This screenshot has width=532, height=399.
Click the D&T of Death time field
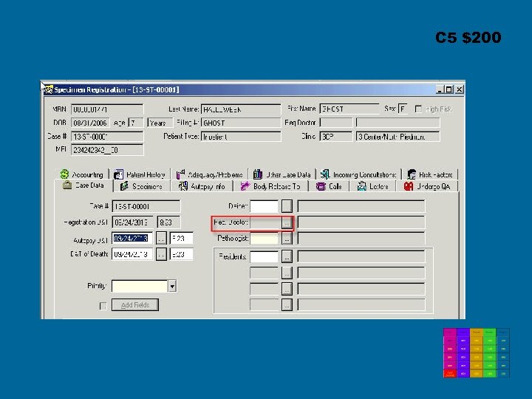182,254
